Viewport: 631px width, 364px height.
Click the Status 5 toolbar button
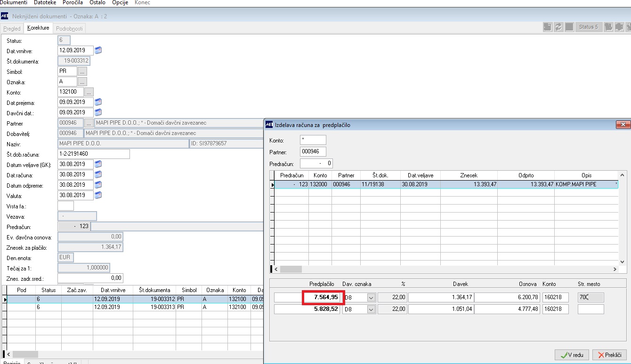point(589,27)
